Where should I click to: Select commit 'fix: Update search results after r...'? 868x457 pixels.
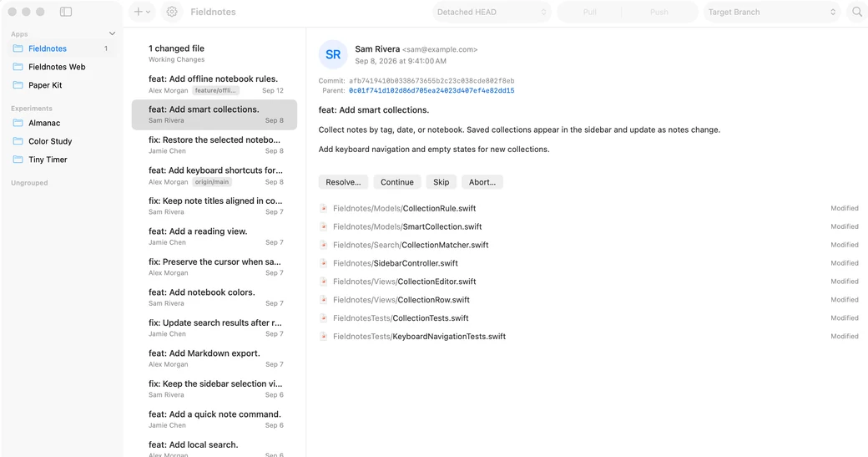(214, 328)
